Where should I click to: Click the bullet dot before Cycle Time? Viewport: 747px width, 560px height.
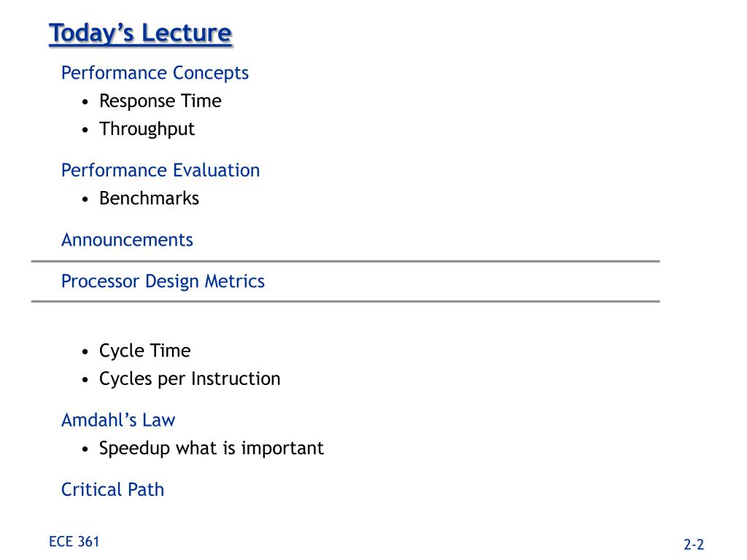[x=85, y=352]
